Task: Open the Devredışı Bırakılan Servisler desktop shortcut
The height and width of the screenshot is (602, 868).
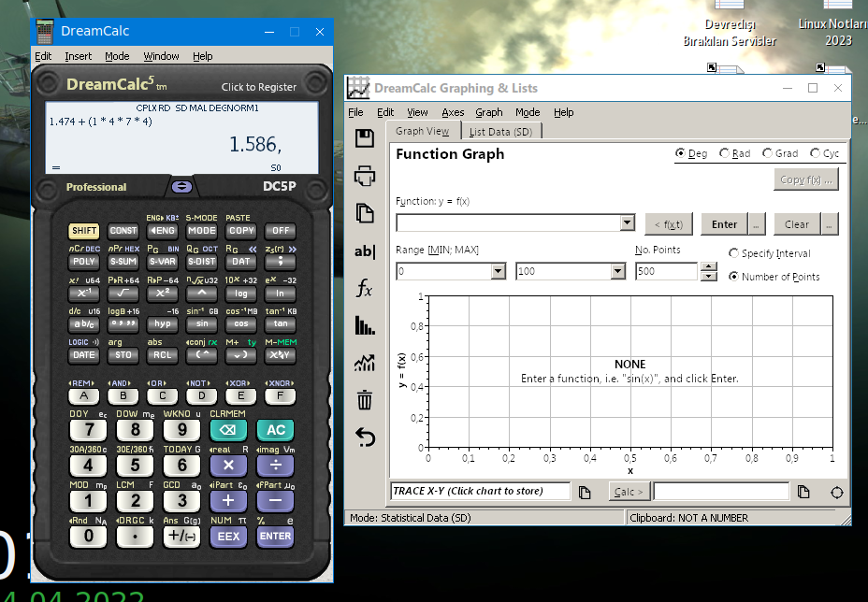Action: [729, 25]
